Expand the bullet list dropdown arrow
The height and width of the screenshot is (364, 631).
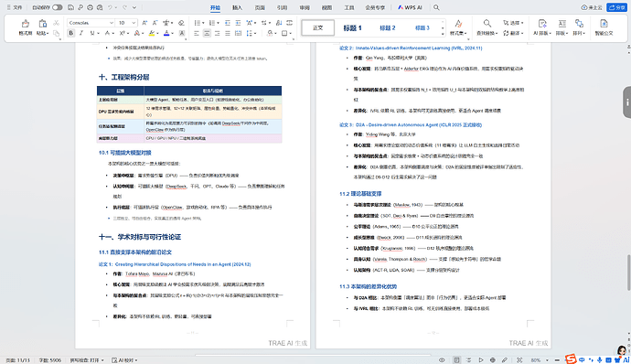[203, 23]
